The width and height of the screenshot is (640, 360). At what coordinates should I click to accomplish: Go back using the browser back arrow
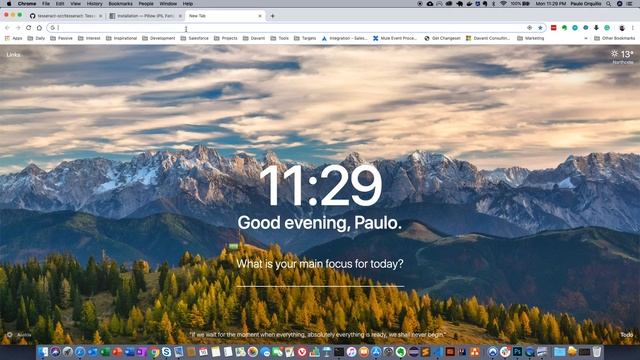[7, 28]
